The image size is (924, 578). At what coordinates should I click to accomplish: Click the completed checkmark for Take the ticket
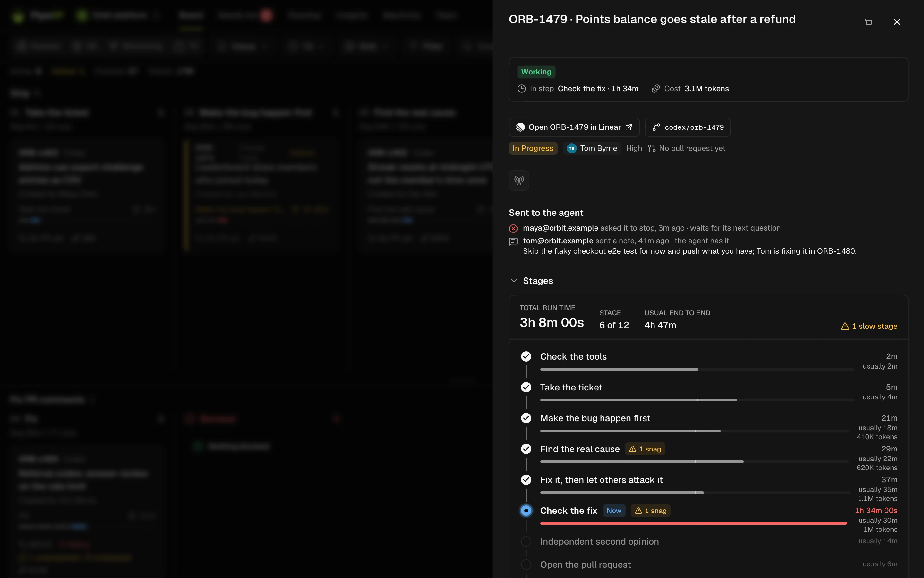(x=526, y=387)
